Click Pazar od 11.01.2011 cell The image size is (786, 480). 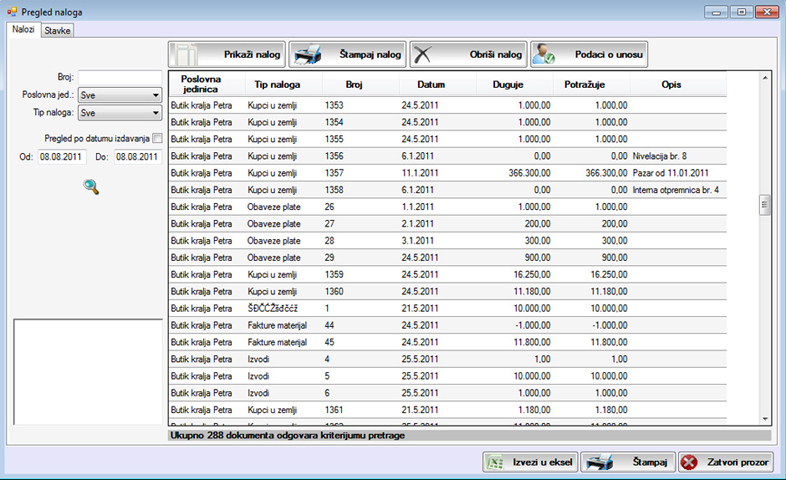678,173
